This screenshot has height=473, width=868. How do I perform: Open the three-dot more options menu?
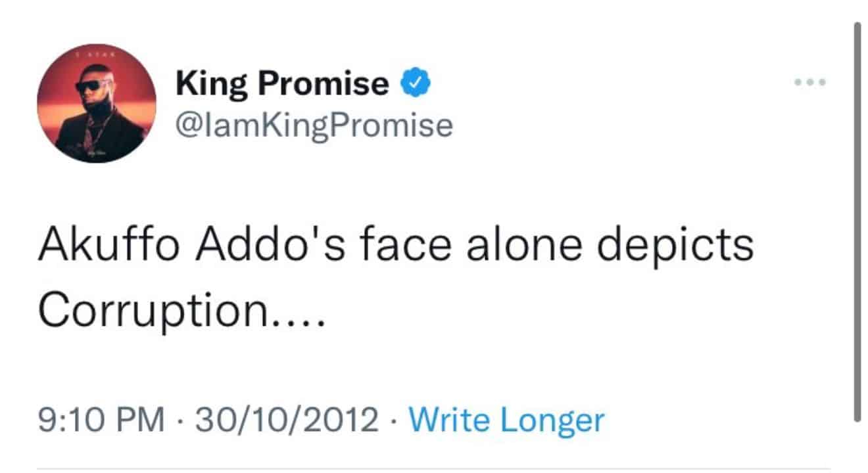(x=809, y=83)
